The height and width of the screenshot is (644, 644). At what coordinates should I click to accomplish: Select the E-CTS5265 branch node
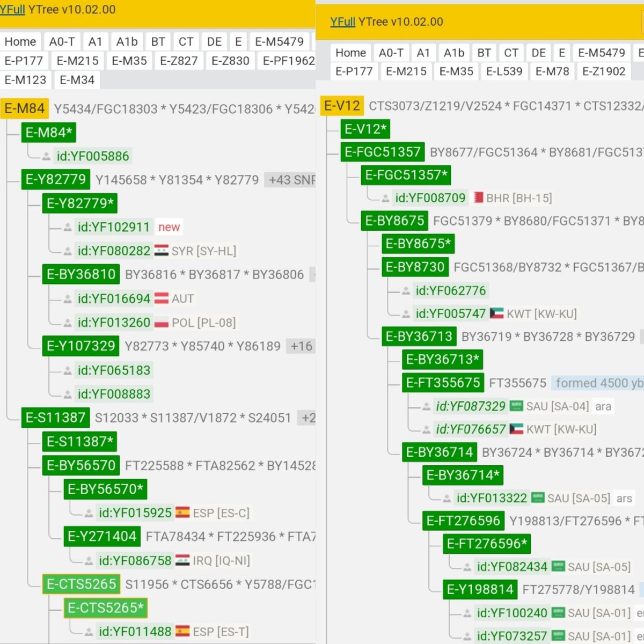click(81, 584)
